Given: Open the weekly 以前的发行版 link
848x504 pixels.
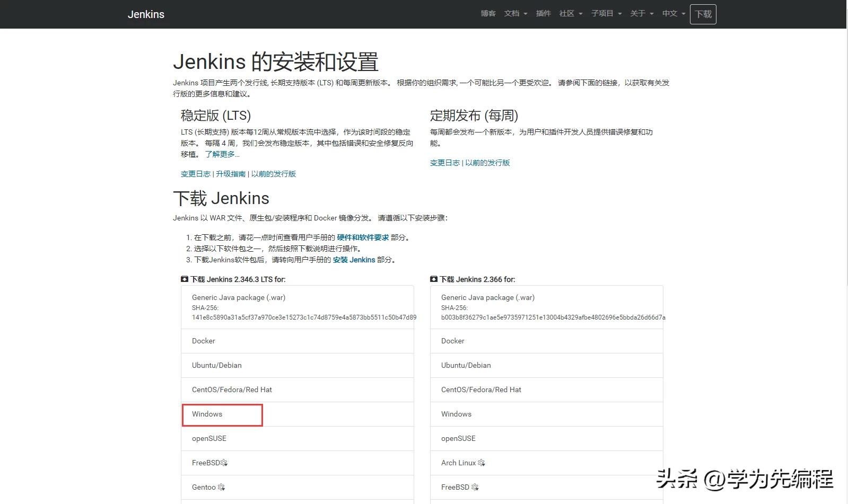Looking at the screenshot, I should [x=487, y=163].
